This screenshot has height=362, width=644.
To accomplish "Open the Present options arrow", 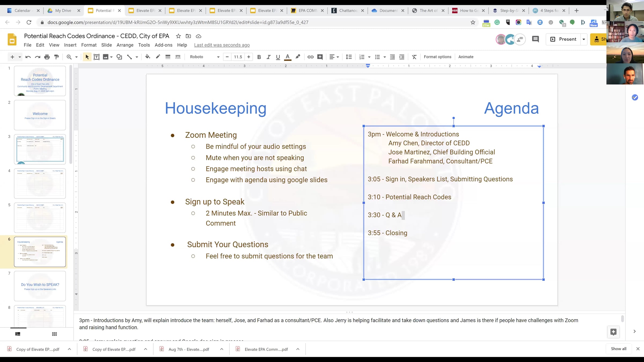I will [x=584, y=39].
